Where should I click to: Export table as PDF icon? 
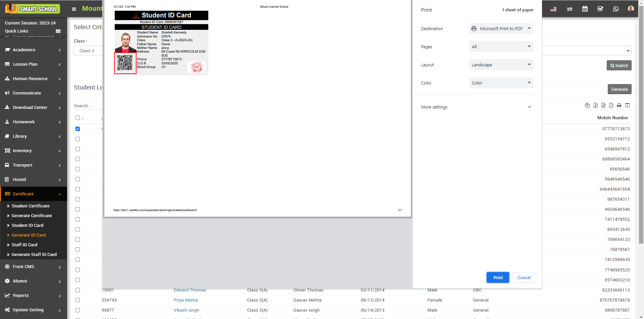[x=611, y=106]
